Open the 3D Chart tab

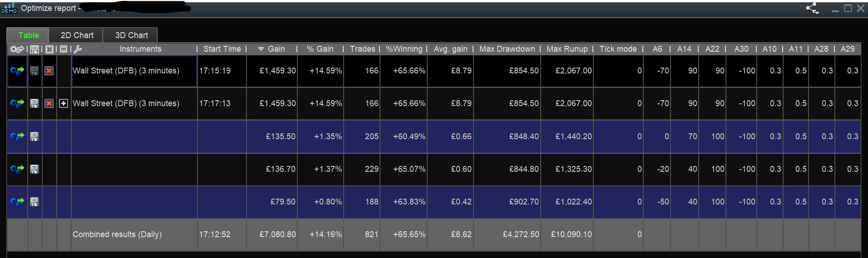click(x=131, y=35)
